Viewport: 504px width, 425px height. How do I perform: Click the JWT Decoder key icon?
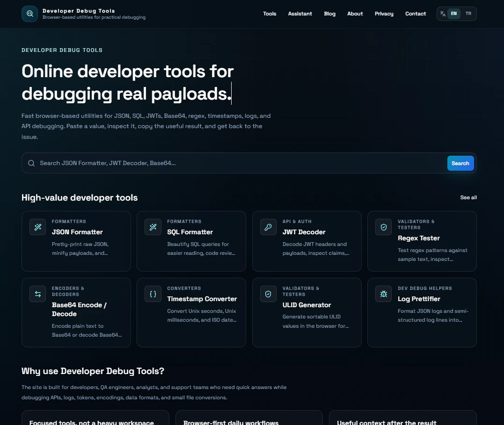pos(268,227)
